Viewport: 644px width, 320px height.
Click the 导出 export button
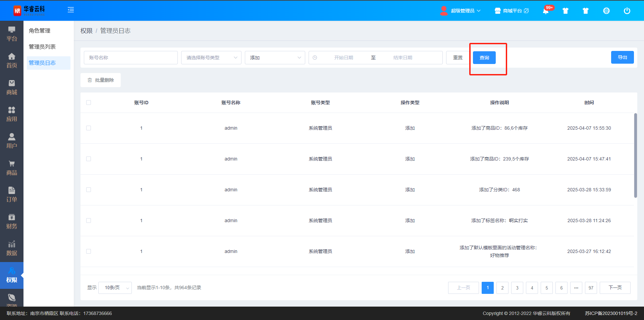click(x=622, y=57)
